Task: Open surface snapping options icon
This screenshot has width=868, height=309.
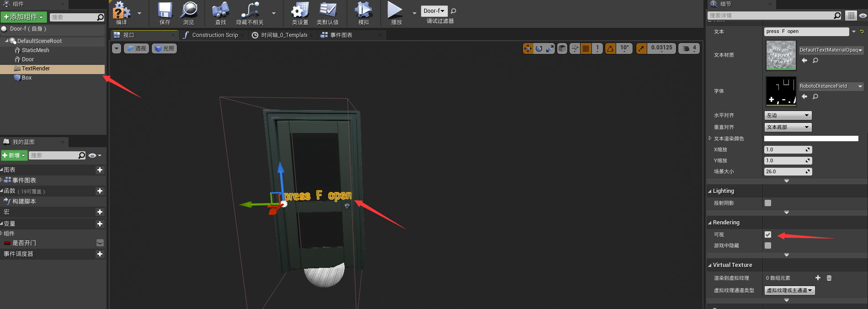Action: [x=575, y=48]
